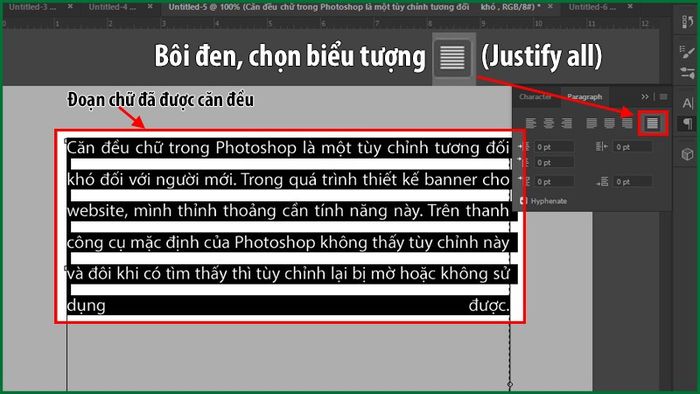Open the Character panel dock icon
The image size is (700, 394).
688,103
